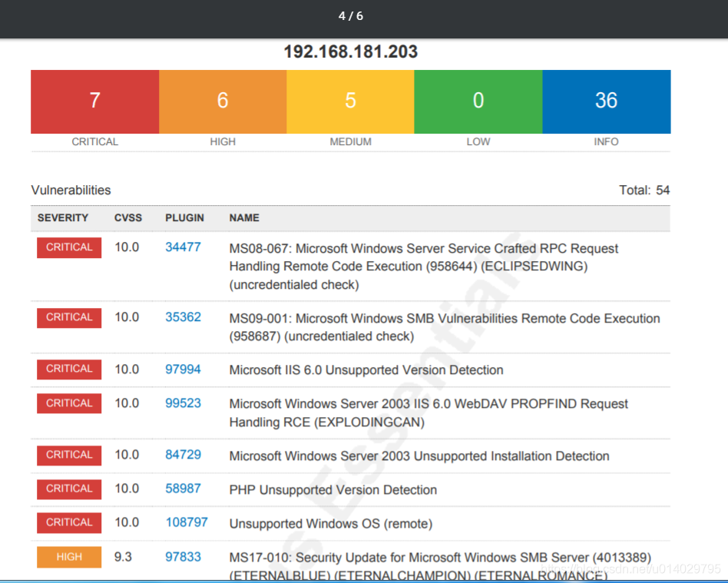
Task: Click the CRITICAL badge for MS08-067 row
Action: coord(69,247)
